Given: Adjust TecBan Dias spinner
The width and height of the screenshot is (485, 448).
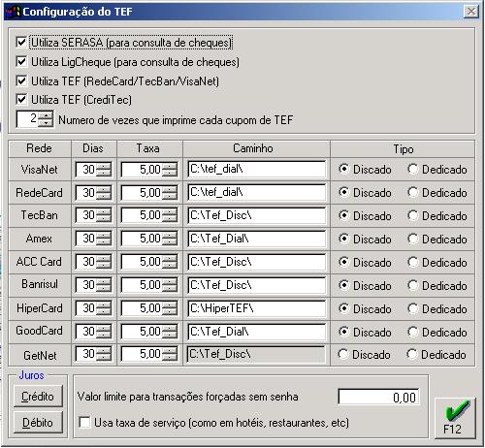Looking at the screenshot, I should point(104,215).
